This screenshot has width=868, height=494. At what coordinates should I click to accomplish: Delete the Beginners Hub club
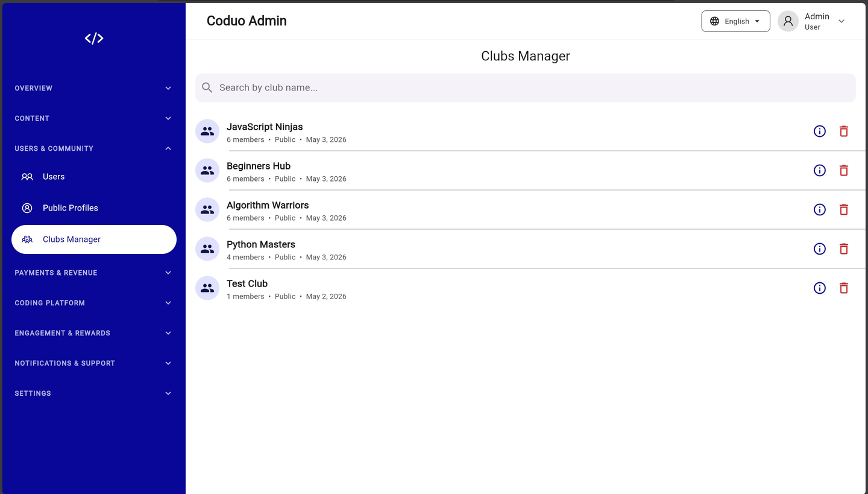(x=844, y=170)
